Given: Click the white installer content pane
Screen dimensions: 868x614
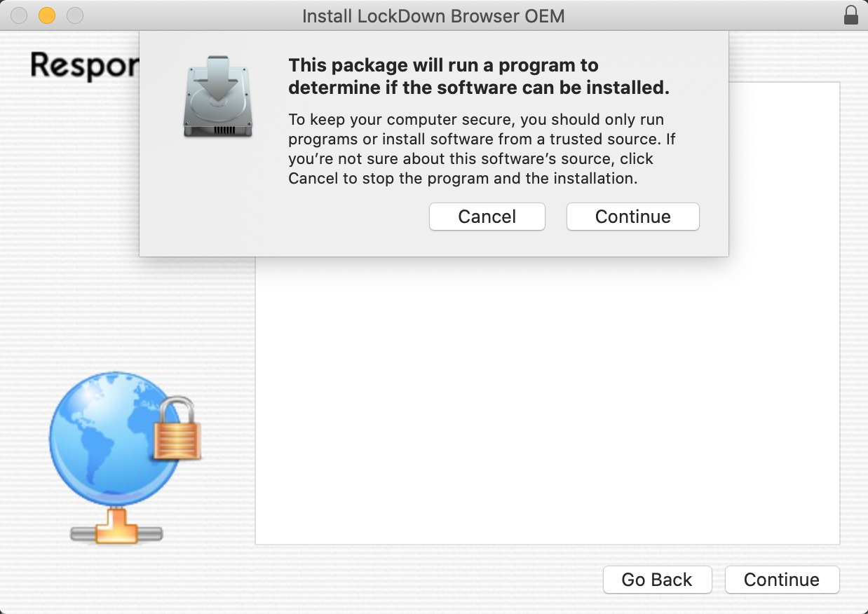Looking at the screenshot, I should (547, 400).
